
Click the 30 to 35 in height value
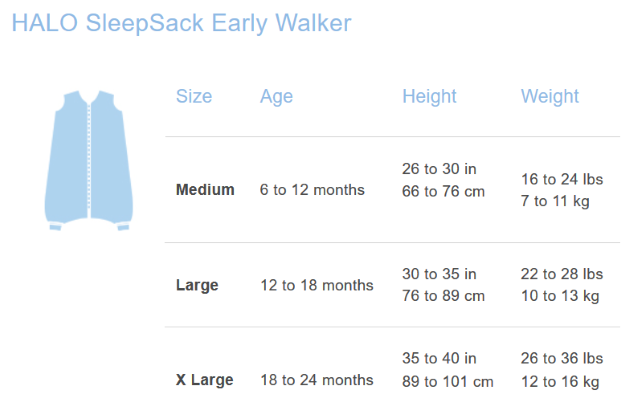click(x=439, y=274)
